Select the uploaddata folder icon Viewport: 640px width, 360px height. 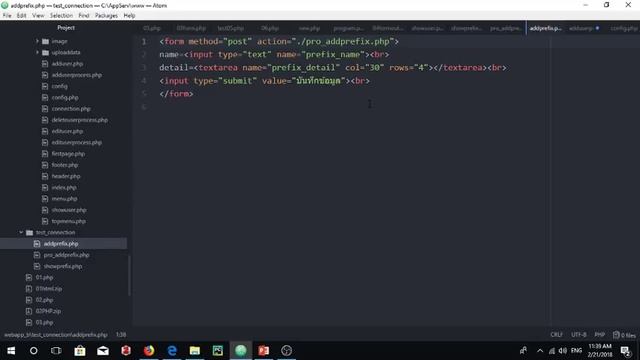(x=45, y=52)
